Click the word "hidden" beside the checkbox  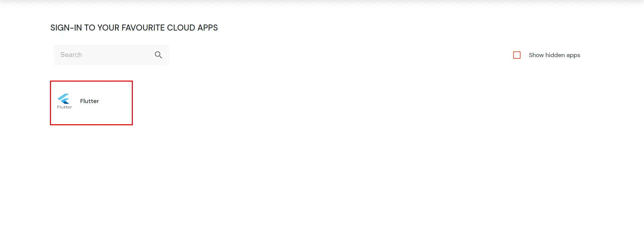tap(555, 55)
